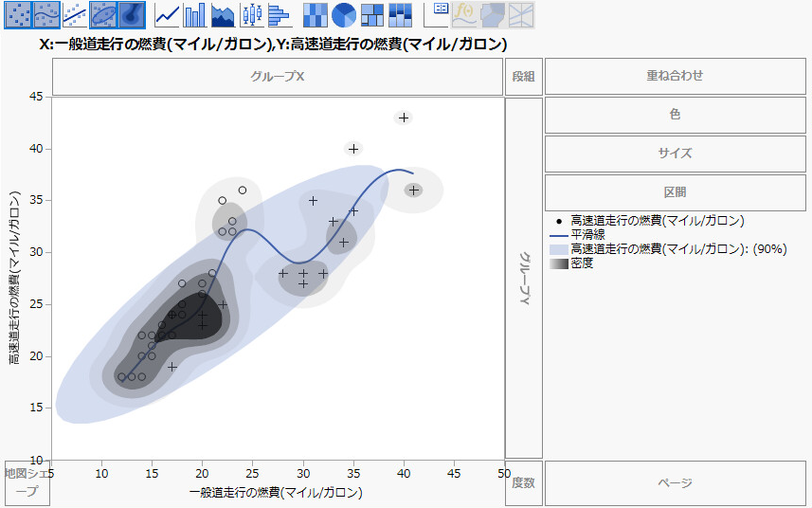Viewport: 812px width, 508px height.
Task: Select the Pie chart element icon
Action: pos(343,14)
